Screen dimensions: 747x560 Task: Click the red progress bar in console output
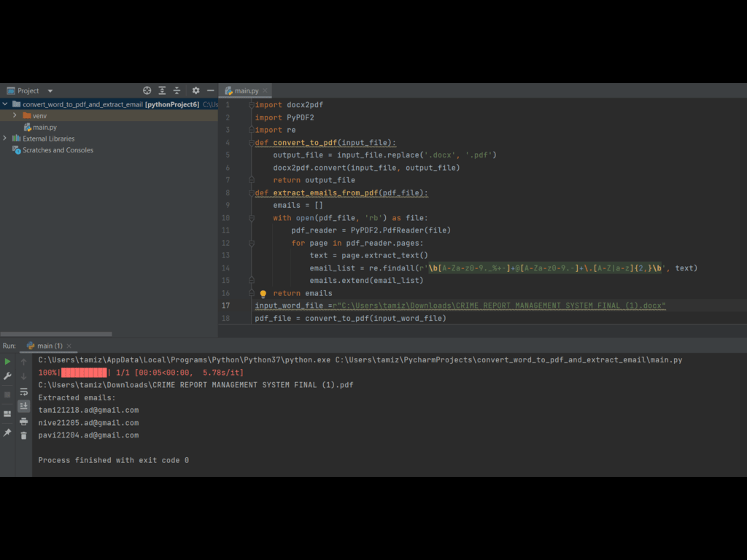(x=84, y=373)
